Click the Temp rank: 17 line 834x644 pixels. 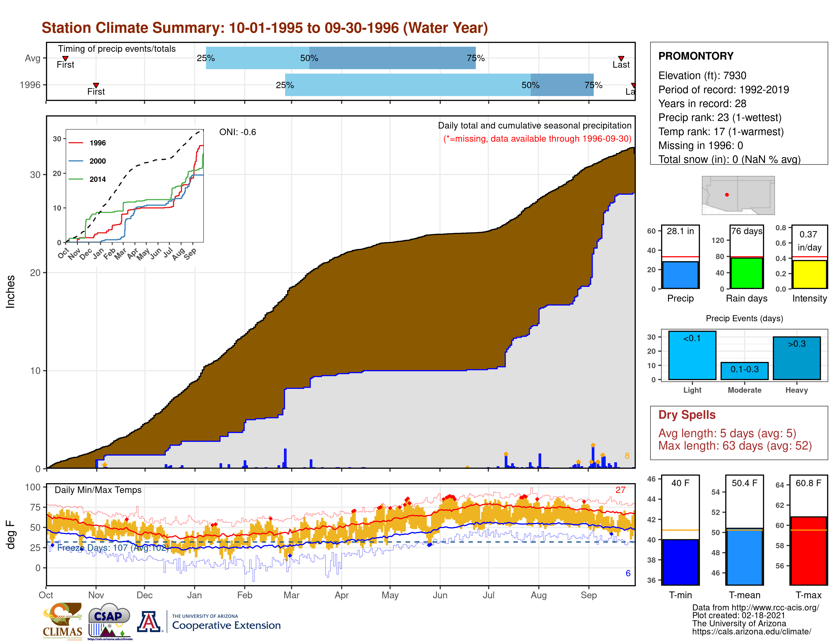click(721, 132)
